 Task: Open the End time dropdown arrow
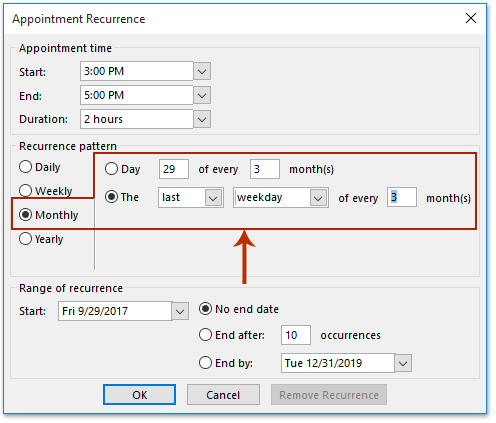(202, 95)
